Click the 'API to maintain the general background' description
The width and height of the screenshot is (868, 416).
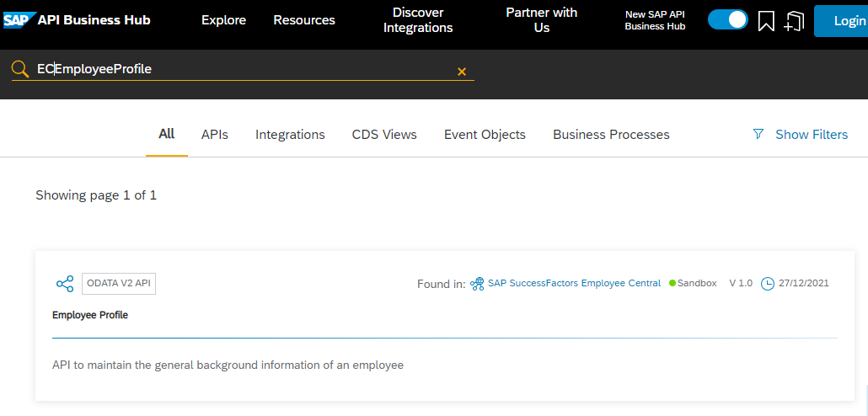[x=228, y=365]
